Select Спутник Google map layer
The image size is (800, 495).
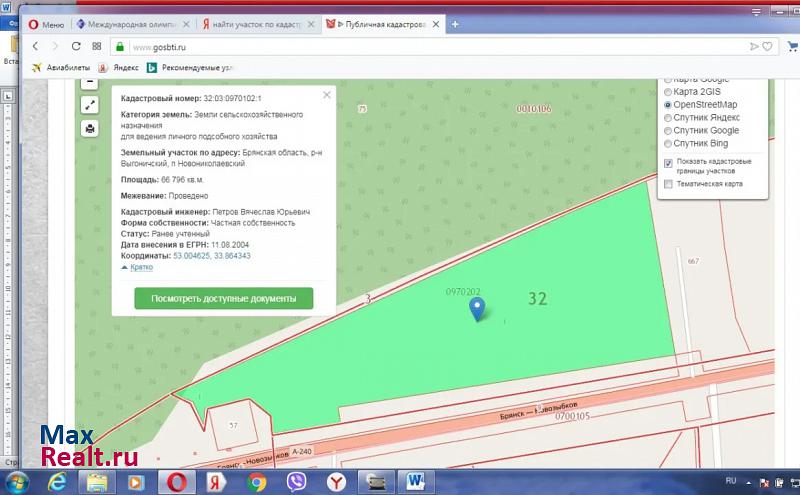pos(668,130)
